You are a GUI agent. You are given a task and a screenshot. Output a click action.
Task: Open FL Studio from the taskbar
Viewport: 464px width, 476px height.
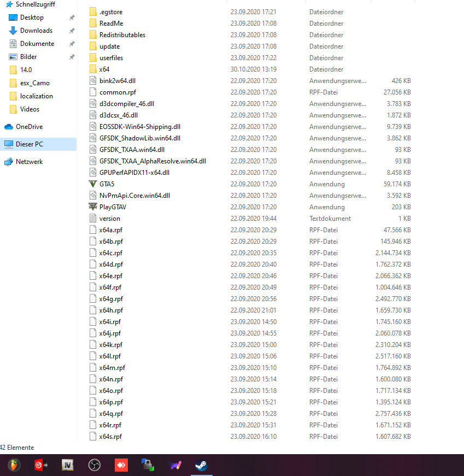tap(14, 465)
